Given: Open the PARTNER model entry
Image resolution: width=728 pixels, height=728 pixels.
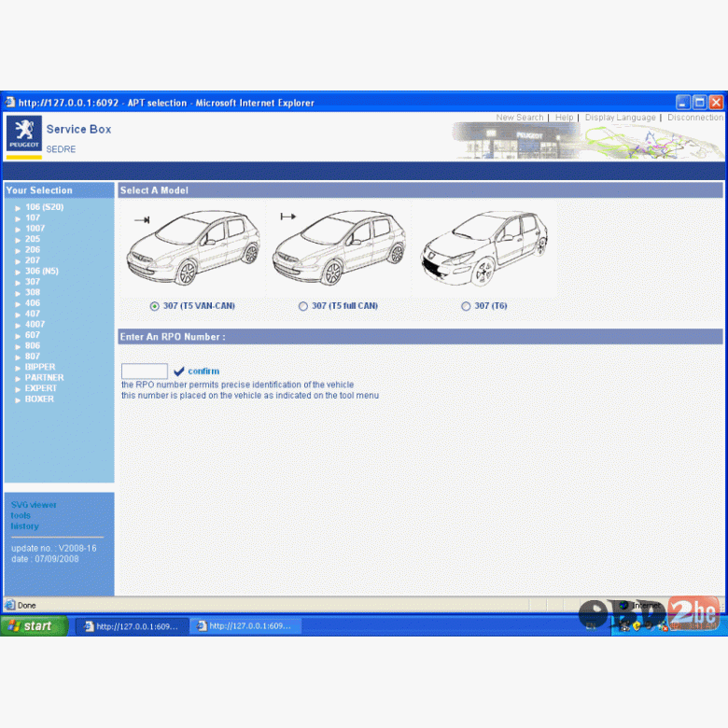Looking at the screenshot, I should (x=45, y=378).
